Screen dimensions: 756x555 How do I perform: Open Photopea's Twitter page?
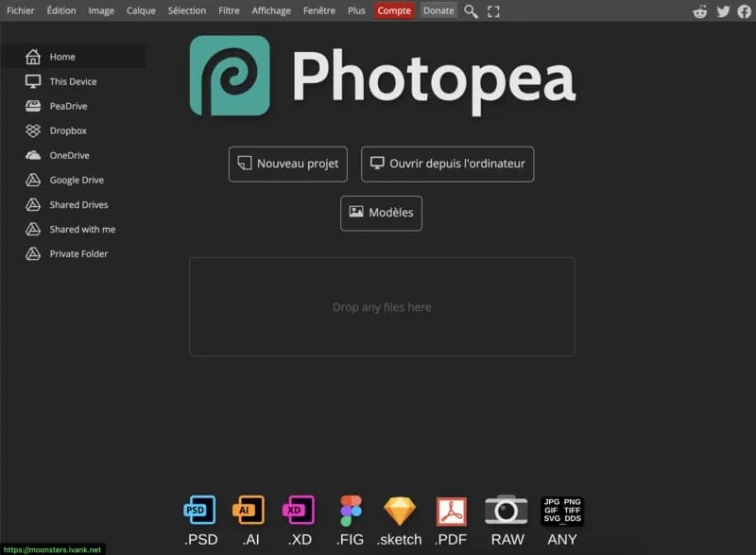coord(723,10)
